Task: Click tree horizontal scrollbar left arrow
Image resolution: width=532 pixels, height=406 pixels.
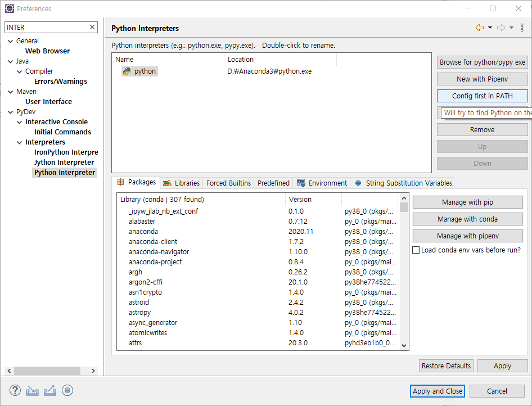Action: (9, 371)
